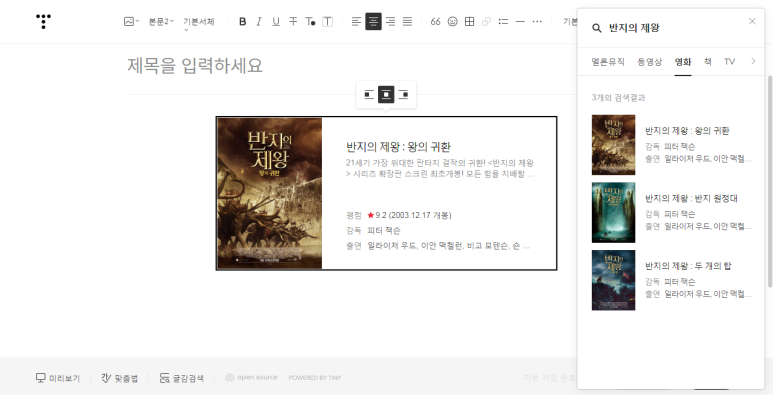The width and height of the screenshot is (773, 395).
Task: Click the Tistory logo icon
Action: pyautogui.click(x=43, y=21)
